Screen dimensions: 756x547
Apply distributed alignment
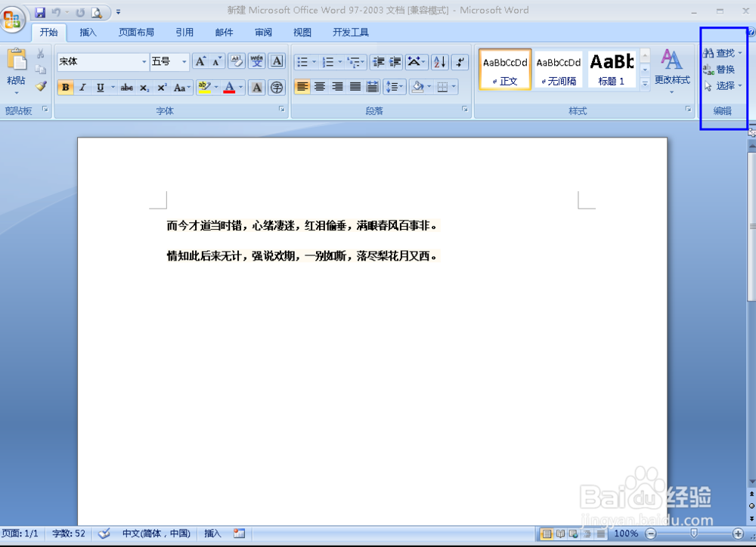pyautogui.click(x=372, y=87)
